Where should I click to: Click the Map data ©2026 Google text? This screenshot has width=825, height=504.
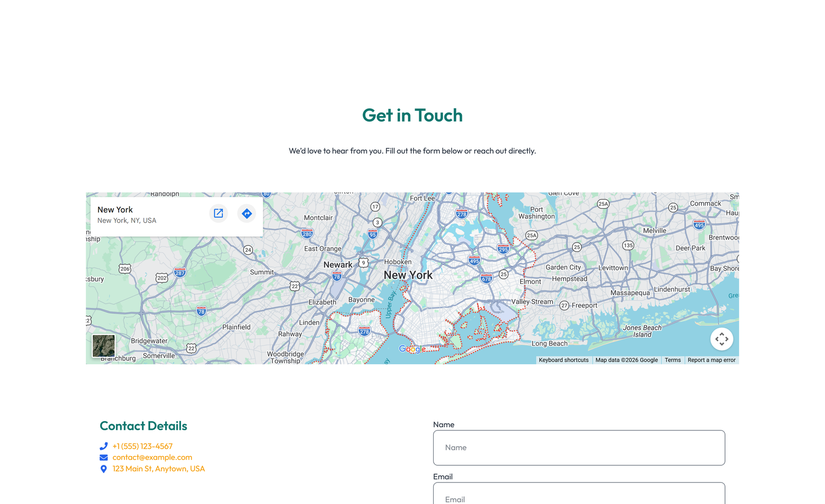[626, 360]
